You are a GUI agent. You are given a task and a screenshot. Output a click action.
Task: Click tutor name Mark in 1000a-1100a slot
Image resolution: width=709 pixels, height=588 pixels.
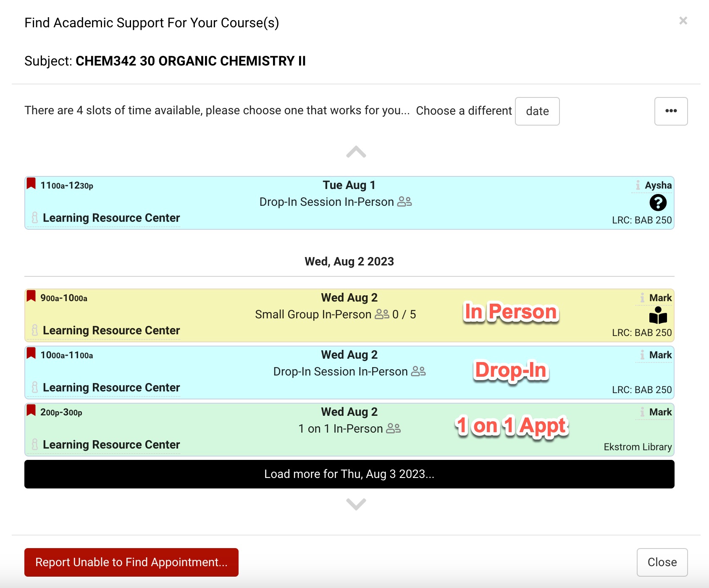(660, 355)
